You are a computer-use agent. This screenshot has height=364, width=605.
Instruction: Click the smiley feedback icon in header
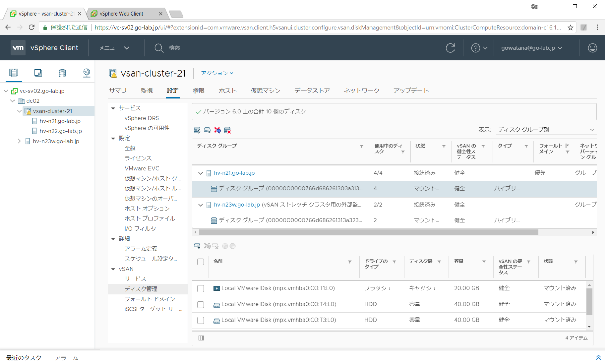(x=593, y=48)
